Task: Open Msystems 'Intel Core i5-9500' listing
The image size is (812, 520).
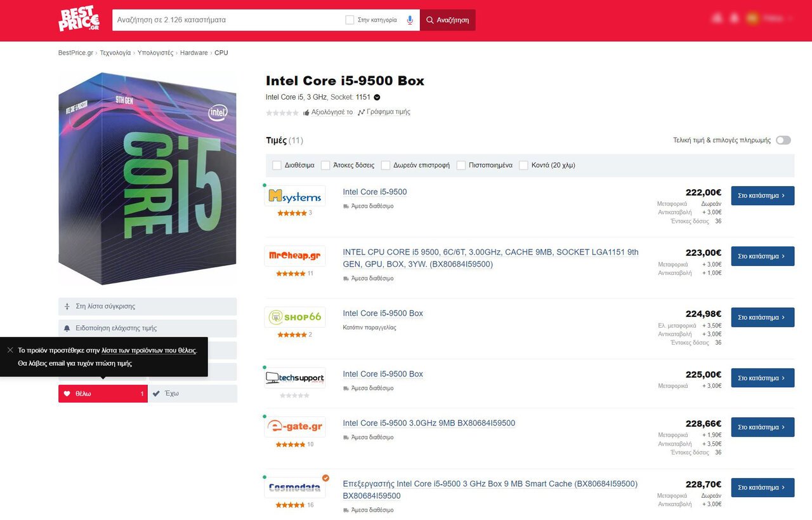Action: (x=375, y=192)
